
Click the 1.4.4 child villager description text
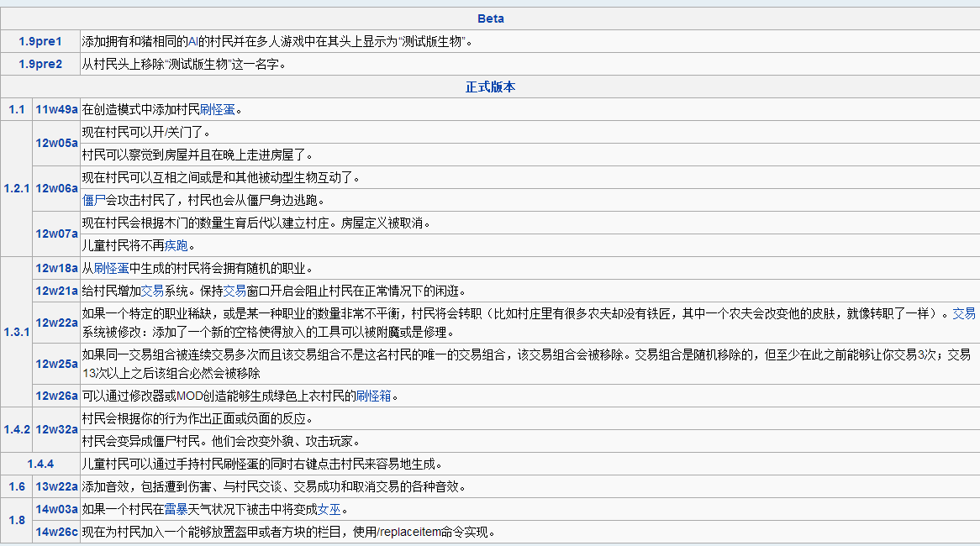262,464
